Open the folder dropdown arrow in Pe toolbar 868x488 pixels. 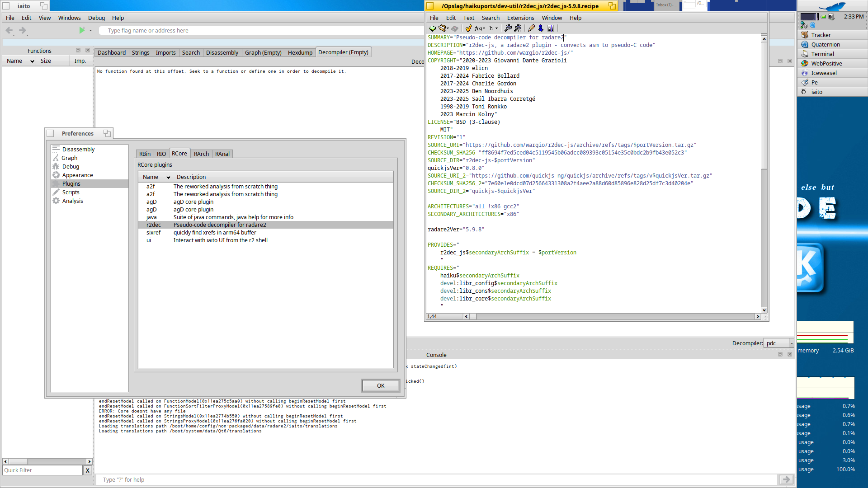tap(448, 28)
